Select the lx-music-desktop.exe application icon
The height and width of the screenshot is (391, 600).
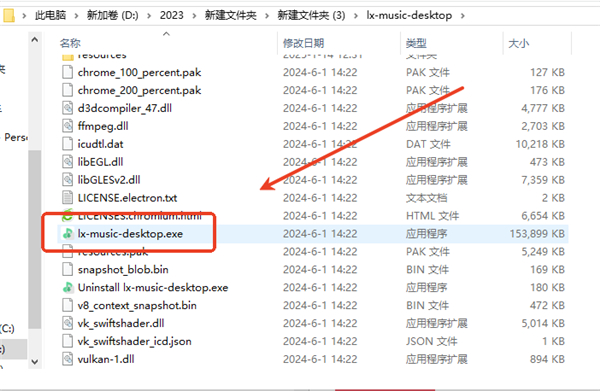68,233
